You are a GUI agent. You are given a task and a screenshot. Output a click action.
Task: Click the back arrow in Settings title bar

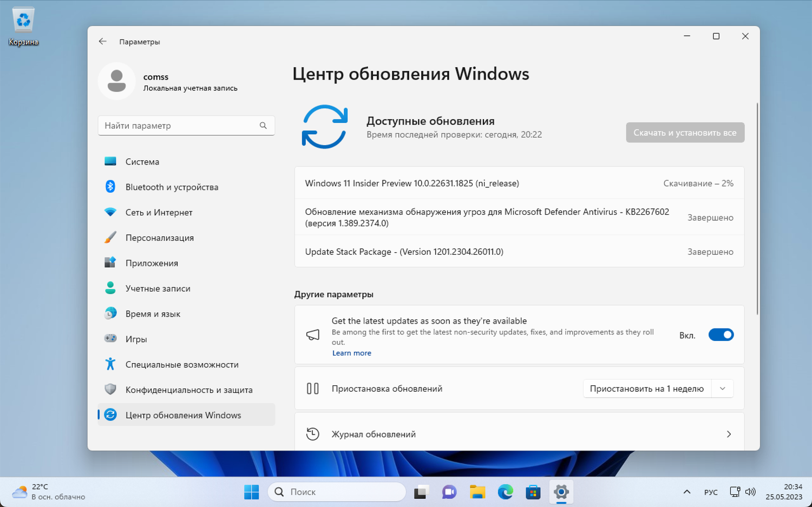[x=102, y=42]
